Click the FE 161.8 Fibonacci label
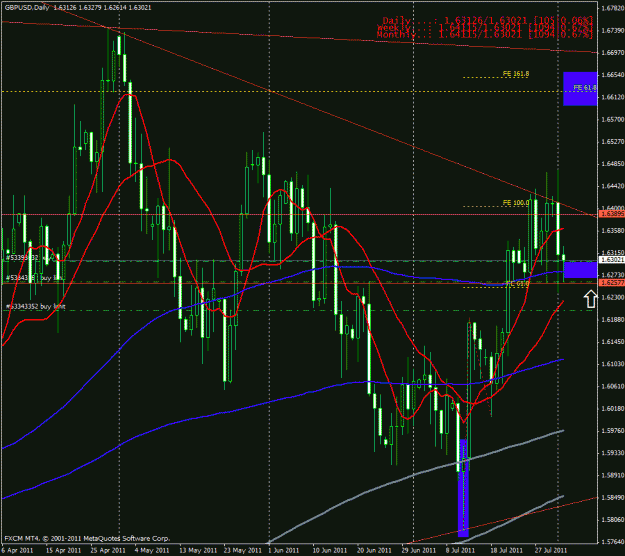The width and height of the screenshot is (625, 556). coord(516,74)
